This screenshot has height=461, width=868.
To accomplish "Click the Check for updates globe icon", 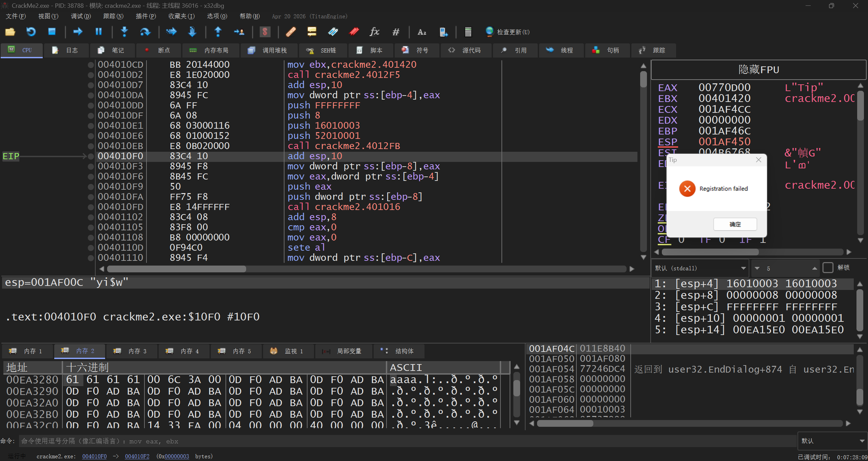I will click(489, 32).
